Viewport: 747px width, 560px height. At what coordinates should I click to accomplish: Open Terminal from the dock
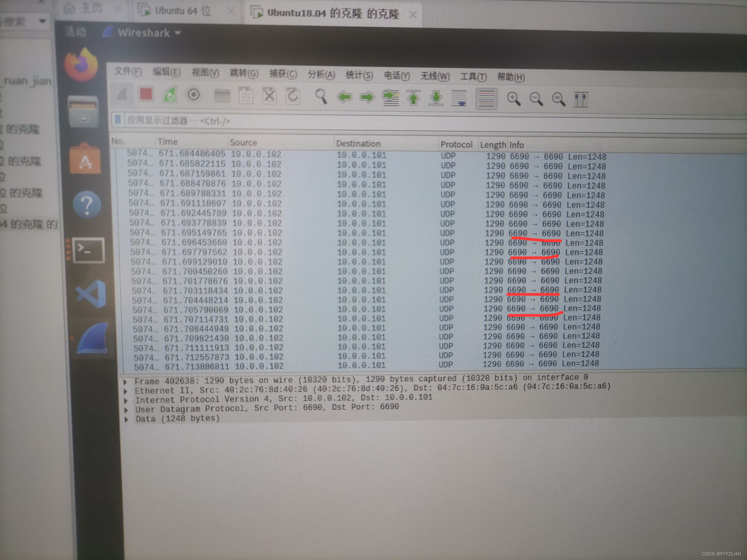tap(88, 250)
